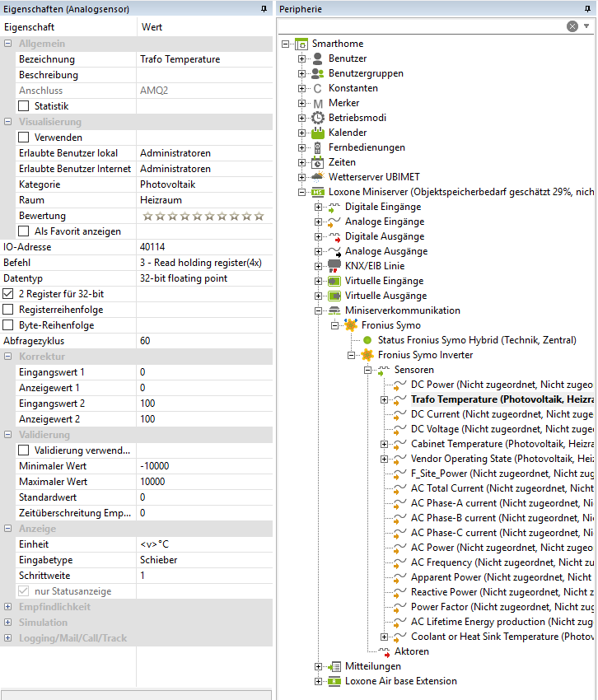Collapse the Miniserverkommunikation tree node

pos(318,310)
